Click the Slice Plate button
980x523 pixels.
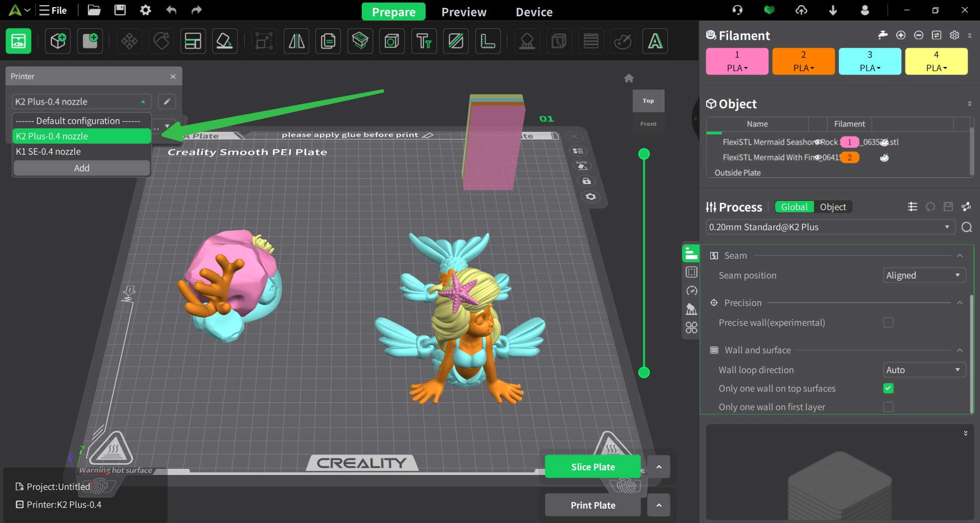point(593,466)
